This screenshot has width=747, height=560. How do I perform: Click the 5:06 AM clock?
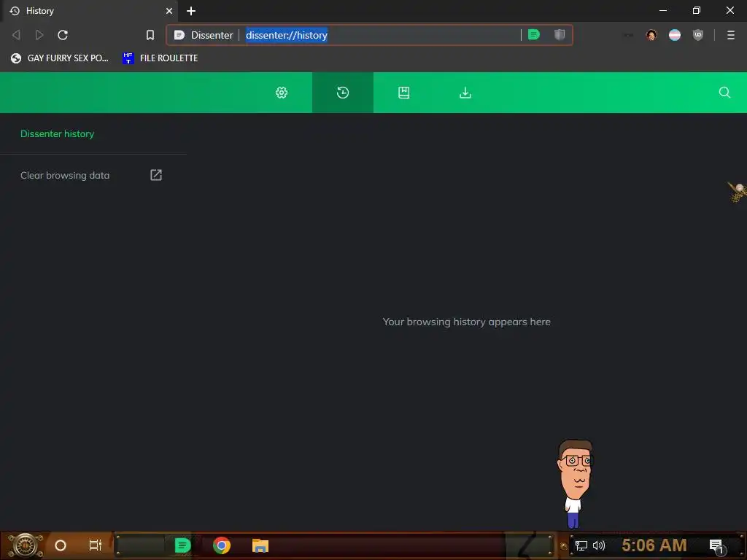tap(654, 545)
